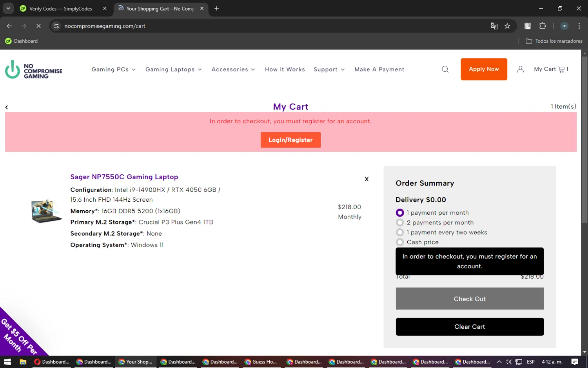
Task: Click the browser forward arrow button
Action: pyautogui.click(x=24, y=26)
